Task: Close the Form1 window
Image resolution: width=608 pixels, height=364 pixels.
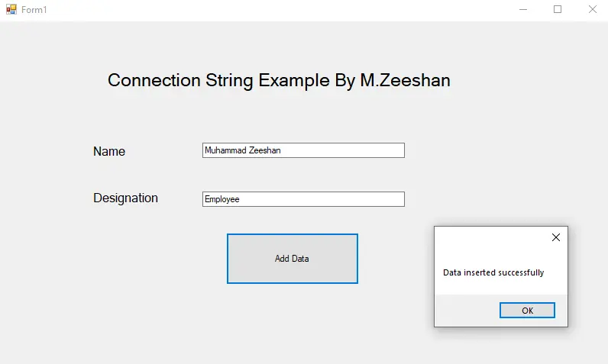Action: click(592, 9)
